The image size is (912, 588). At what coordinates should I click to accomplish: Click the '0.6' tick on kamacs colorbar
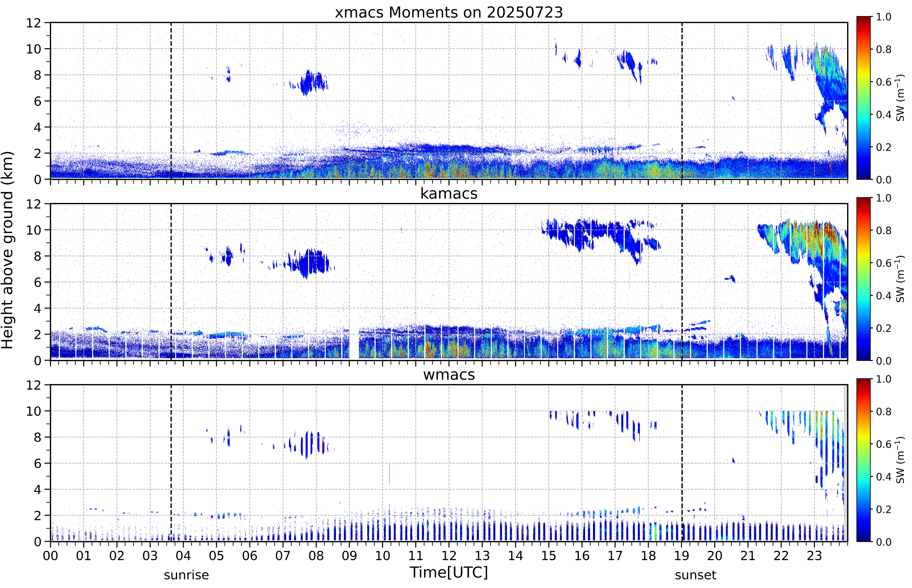point(884,263)
